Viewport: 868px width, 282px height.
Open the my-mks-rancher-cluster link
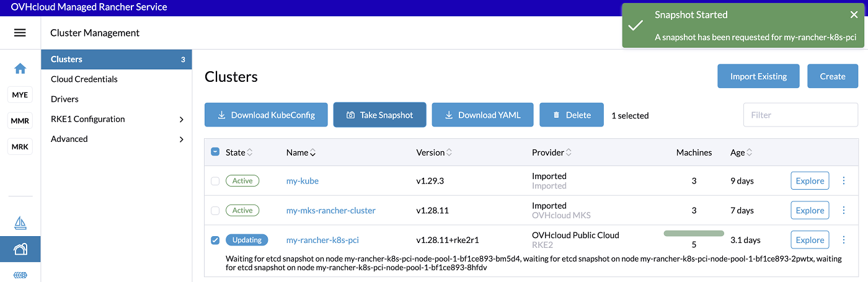coord(330,211)
